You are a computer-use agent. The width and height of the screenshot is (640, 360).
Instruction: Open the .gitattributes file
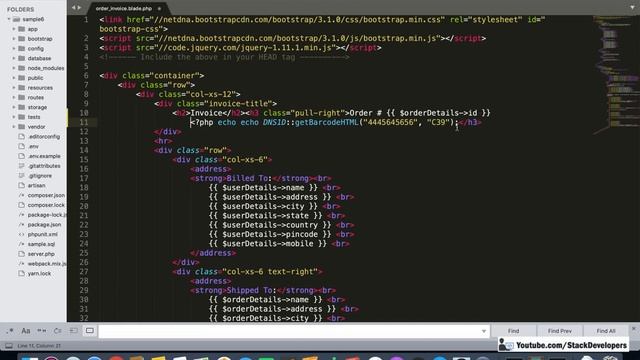(44, 166)
